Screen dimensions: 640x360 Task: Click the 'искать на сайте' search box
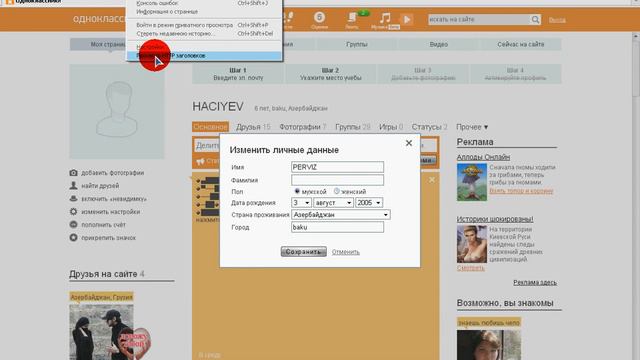479,19
